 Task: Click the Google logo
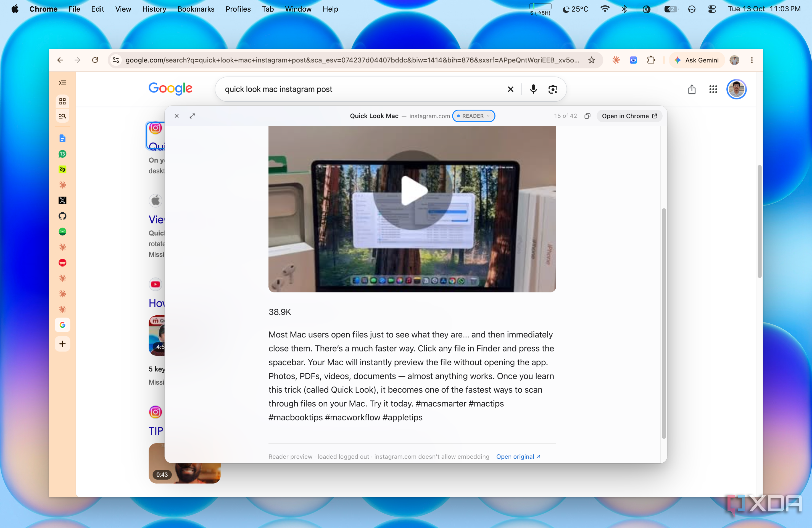(170, 88)
